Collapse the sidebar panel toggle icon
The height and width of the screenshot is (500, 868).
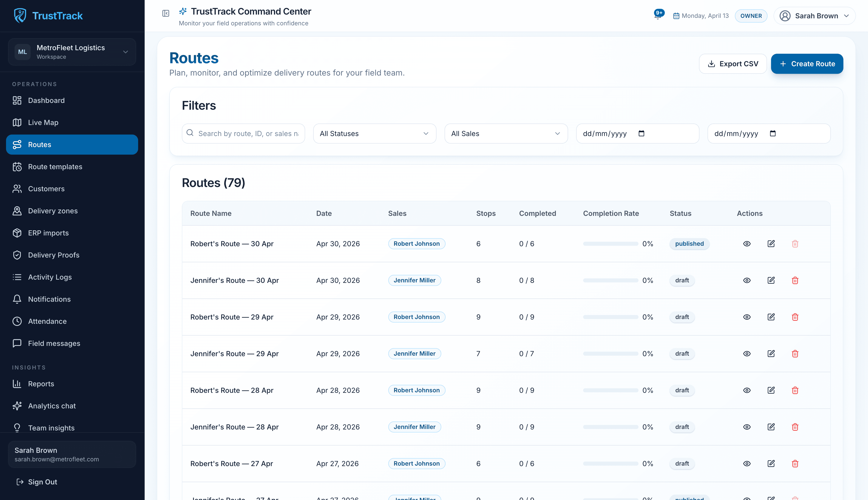(x=166, y=13)
